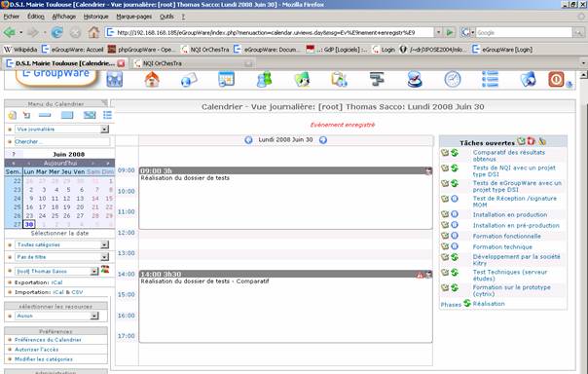Viewport: 588px width, 374px height.
Task: Click status icon for Installation en production task
Action: [455, 214]
